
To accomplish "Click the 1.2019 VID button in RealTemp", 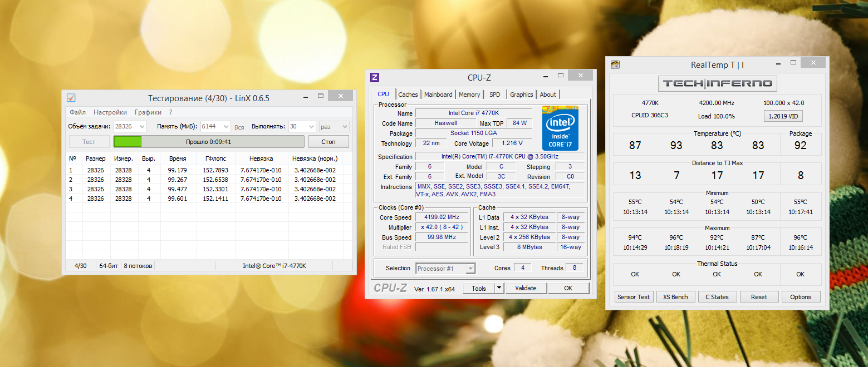I will pos(782,116).
